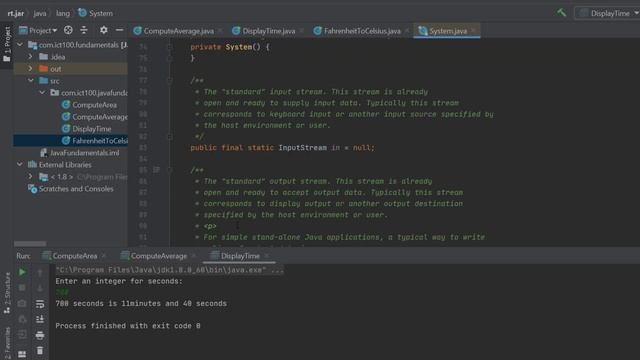The height and width of the screenshot is (360, 640).
Task: Close the ComputeAverage.java editor tab
Action: click(220, 31)
